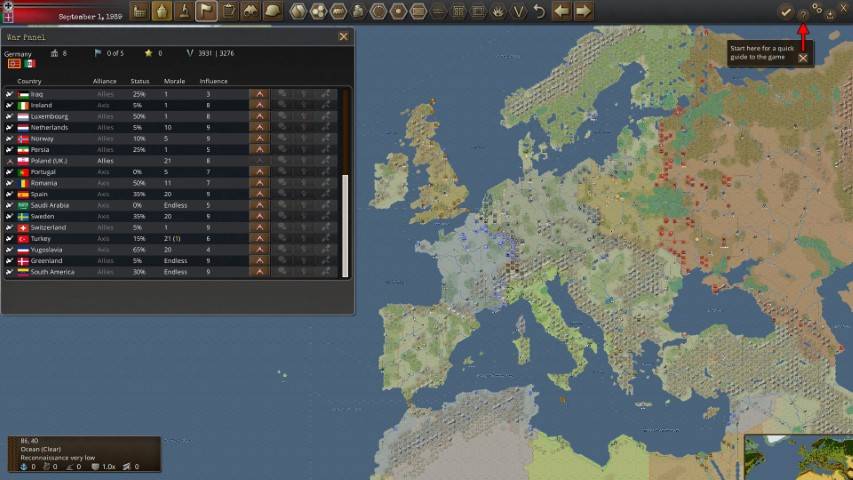Open the binoculars icon in top toolbar
Image resolution: width=853 pixels, height=480 pixels.
250,11
